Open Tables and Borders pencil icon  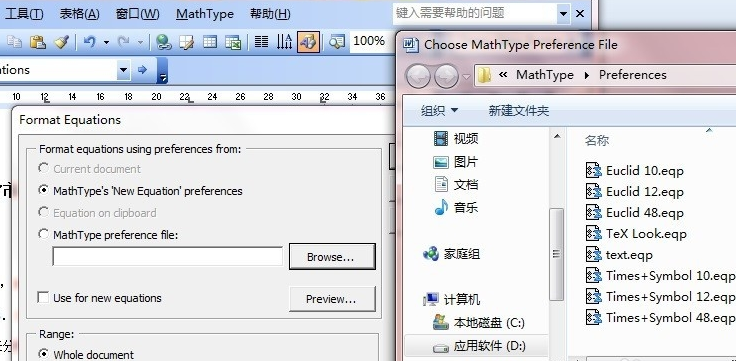tap(186, 42)
